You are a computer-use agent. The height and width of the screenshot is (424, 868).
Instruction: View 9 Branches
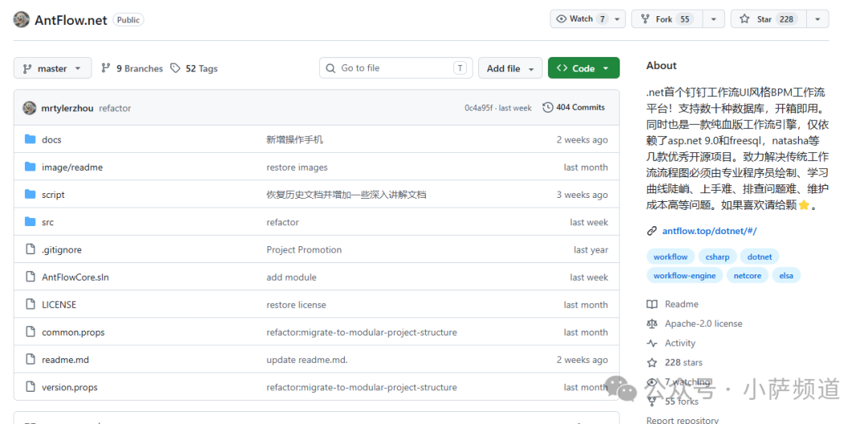coord(132,68)
